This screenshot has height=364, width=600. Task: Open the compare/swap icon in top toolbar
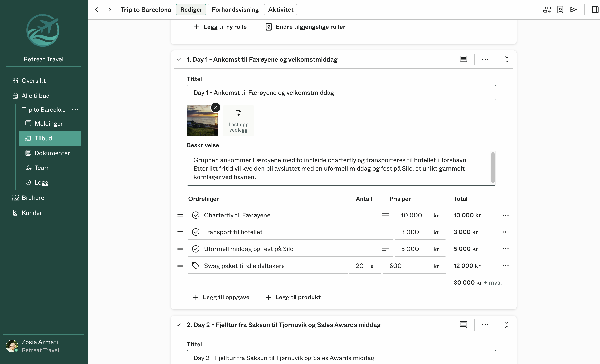[x=547, y=9]
